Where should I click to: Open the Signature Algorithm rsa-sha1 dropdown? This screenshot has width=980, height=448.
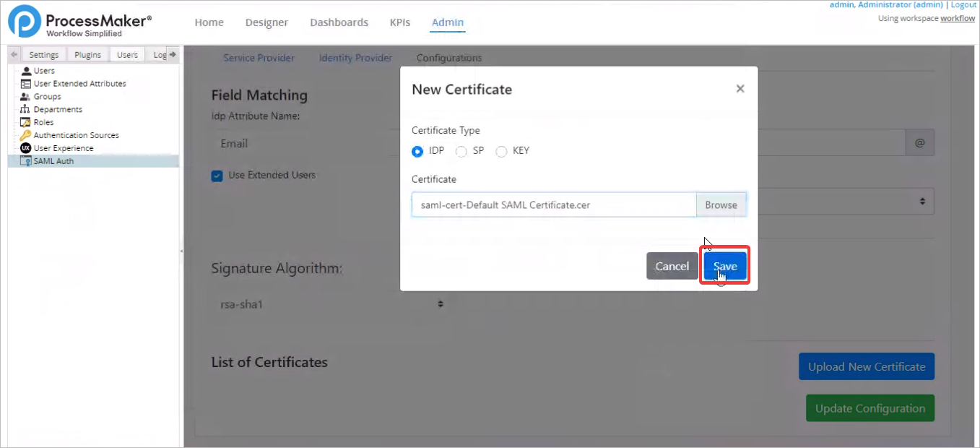coord(329,304)
